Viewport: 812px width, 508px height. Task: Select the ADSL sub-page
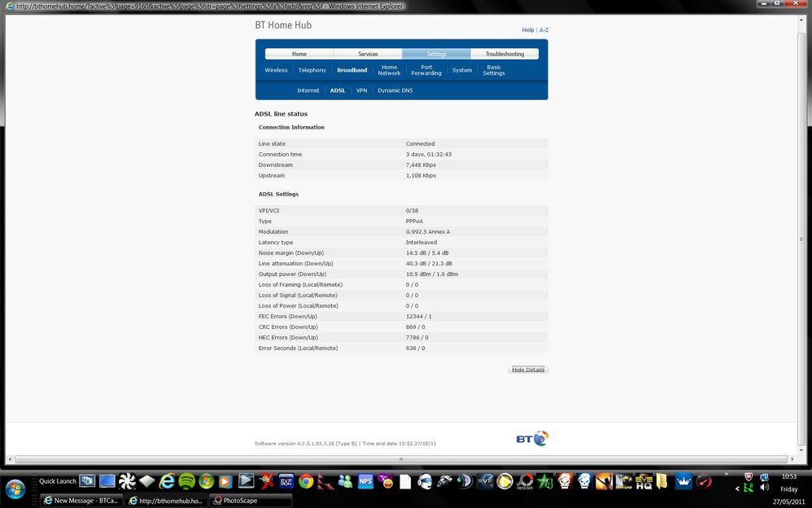tap(338, 90)
